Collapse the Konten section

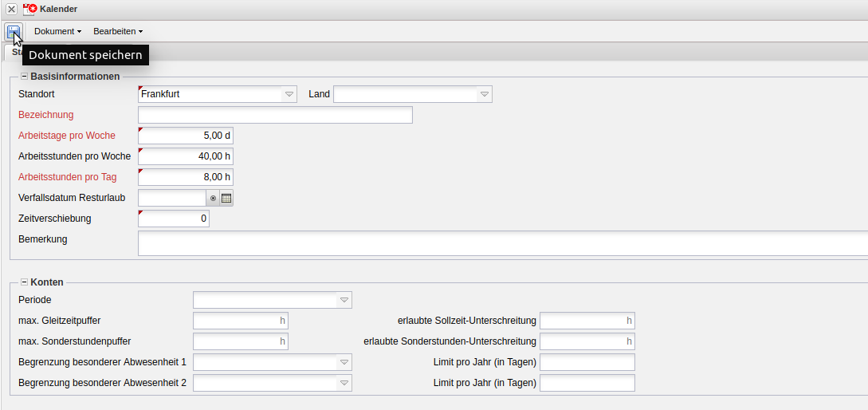(x=24, y=282)
